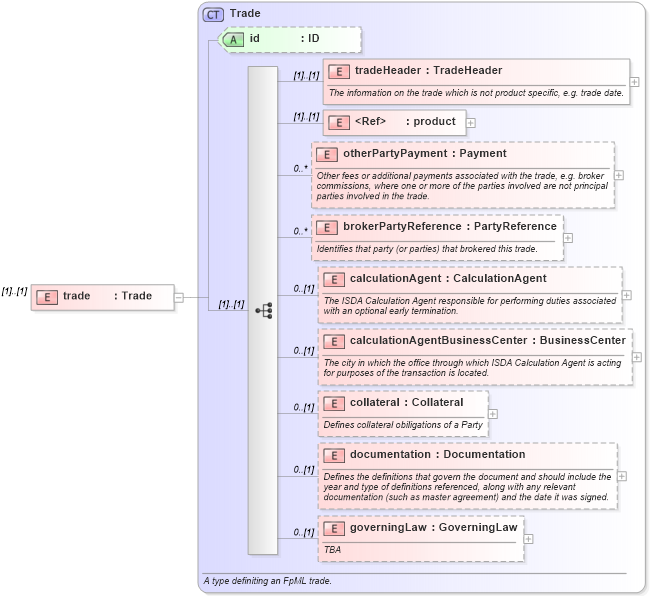Click the E icon of trade element

(47, 297)
